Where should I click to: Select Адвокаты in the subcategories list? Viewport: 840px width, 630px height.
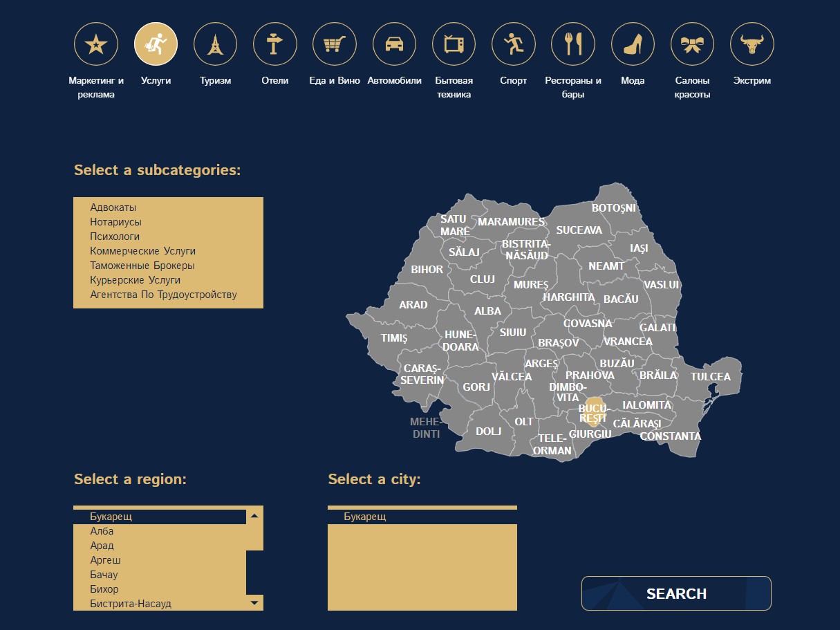coord(113,207)
